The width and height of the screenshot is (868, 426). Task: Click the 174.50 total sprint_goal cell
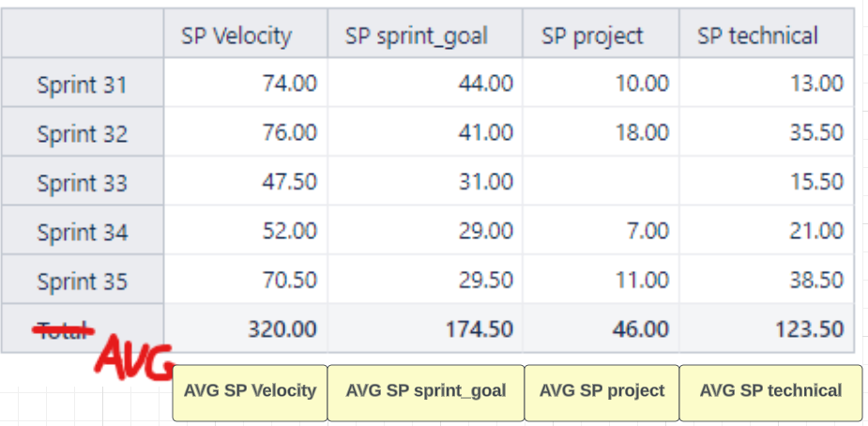425,328
